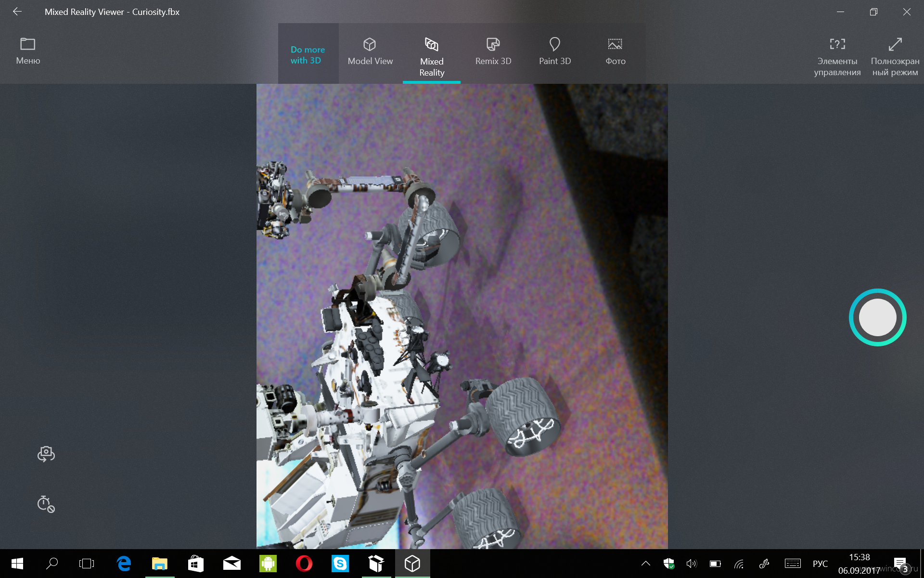
Task: Open the Mail app on the taskbar
Action: [x=232, y=564]
